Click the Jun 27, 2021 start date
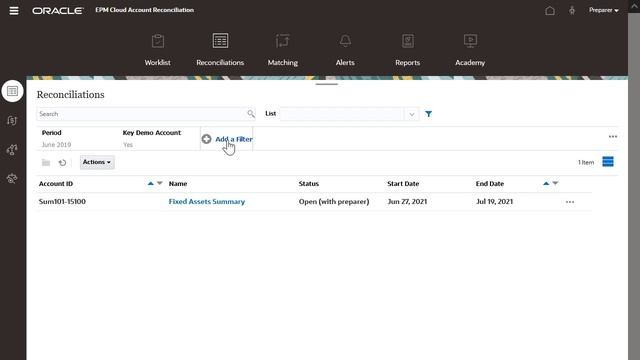 [407, 202]
